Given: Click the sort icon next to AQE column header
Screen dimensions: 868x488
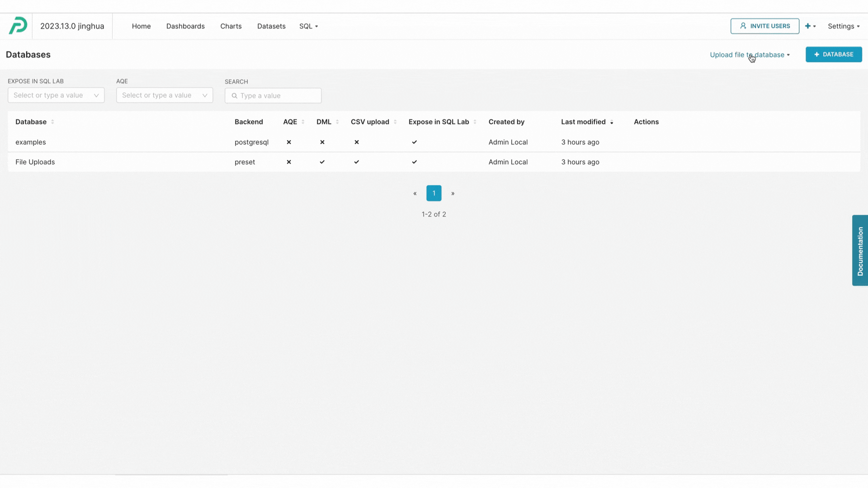Looking at the screenshot, I should click(x=302, y=122).
